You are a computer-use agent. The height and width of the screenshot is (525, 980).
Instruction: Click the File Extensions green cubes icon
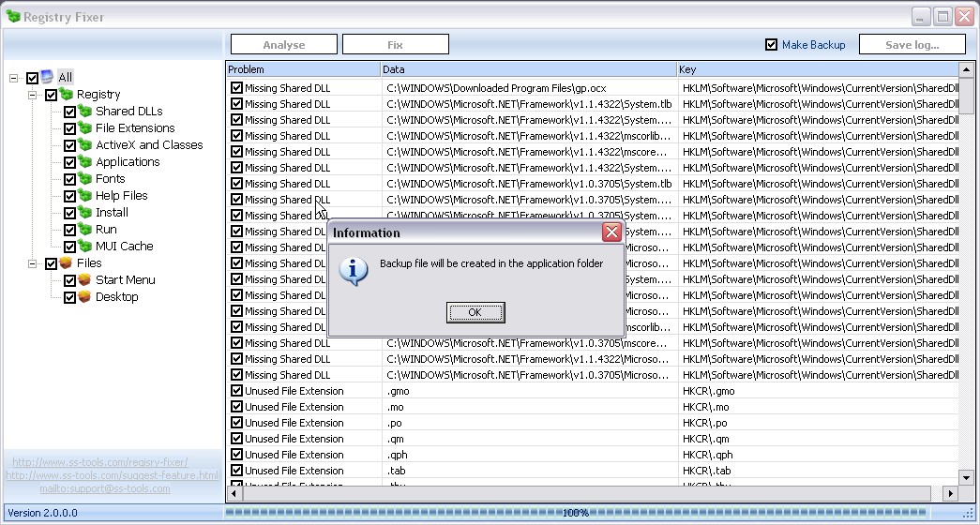click(x=84, y=128)
